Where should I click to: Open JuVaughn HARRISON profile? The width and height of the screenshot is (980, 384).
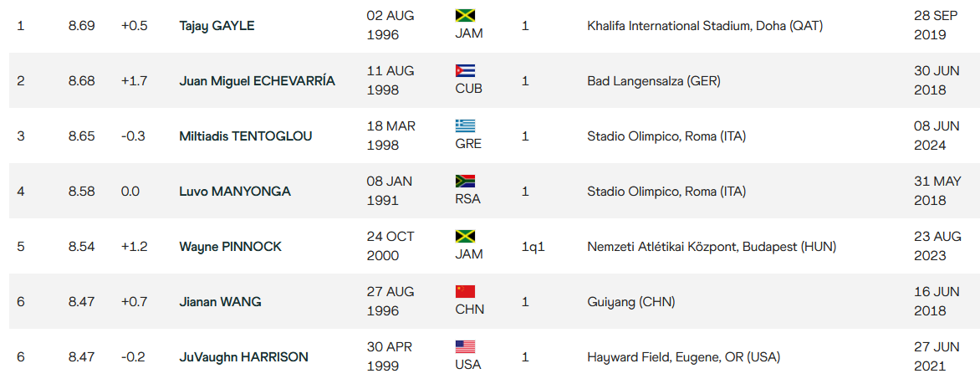(244, 358)
